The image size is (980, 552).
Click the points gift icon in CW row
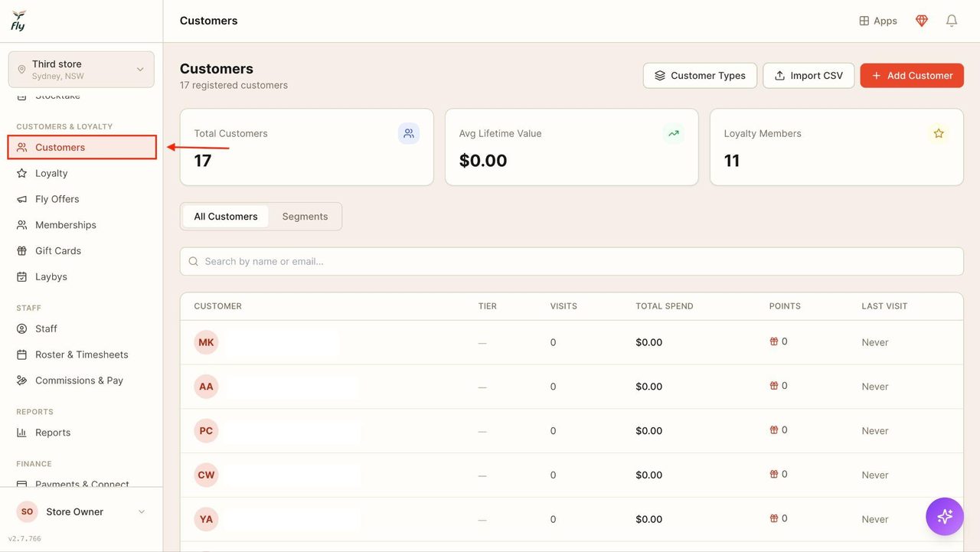pos(774,474)
